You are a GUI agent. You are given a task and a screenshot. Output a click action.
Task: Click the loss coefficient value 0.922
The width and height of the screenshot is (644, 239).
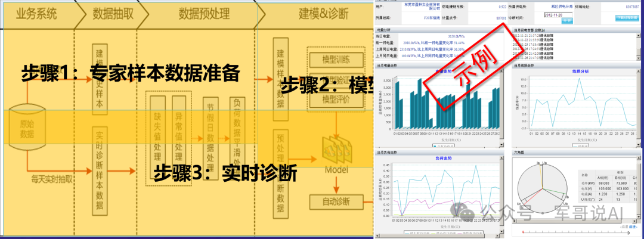[502, 7]
